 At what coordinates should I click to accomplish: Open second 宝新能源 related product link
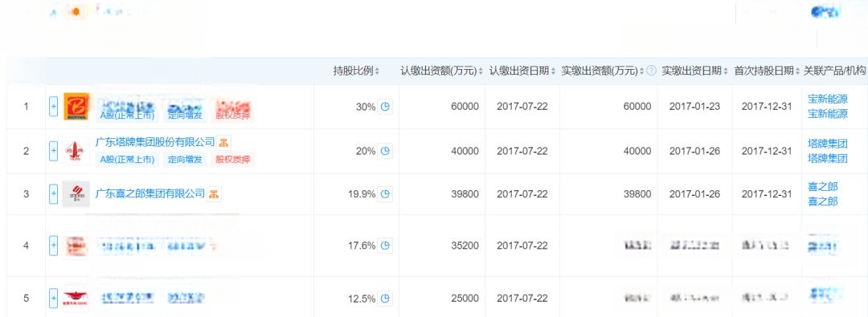click(828, 114)
